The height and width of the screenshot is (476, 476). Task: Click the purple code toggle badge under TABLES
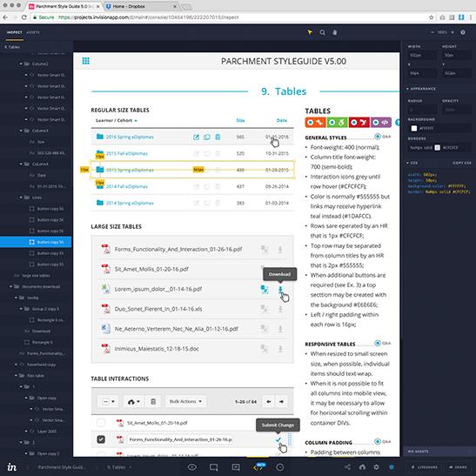pos(381,123)
